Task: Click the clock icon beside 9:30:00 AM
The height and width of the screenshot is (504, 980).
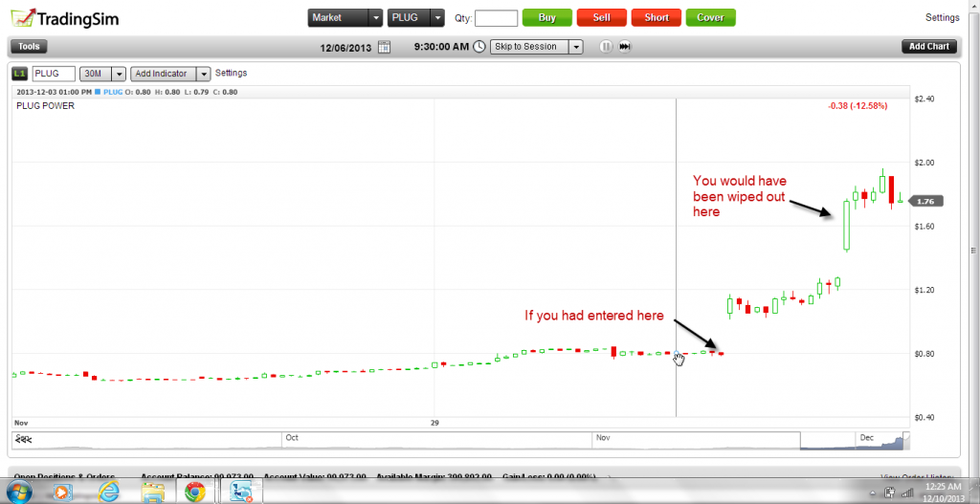Action: [479, 46]
